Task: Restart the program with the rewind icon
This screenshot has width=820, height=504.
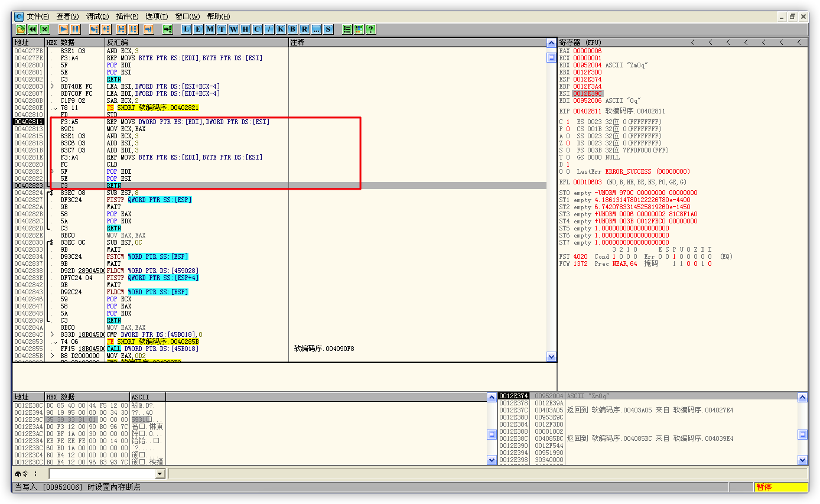Action: coord(32,29)
